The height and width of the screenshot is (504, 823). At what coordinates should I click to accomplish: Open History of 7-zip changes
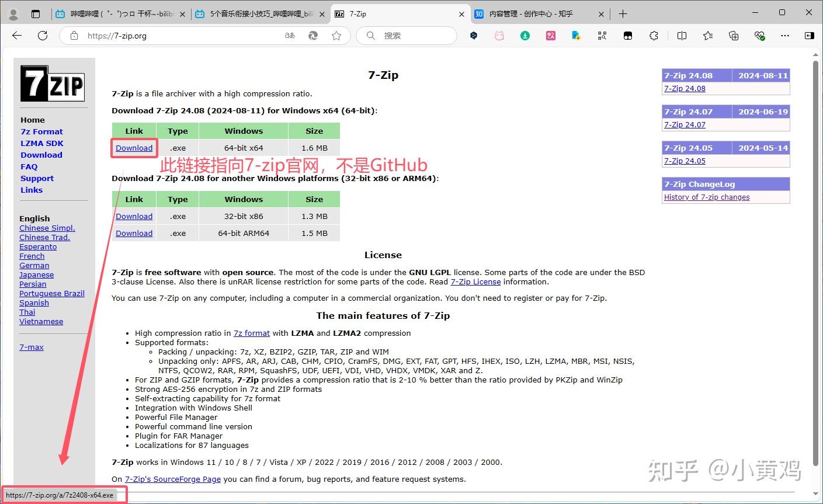(x=707, y=197)
